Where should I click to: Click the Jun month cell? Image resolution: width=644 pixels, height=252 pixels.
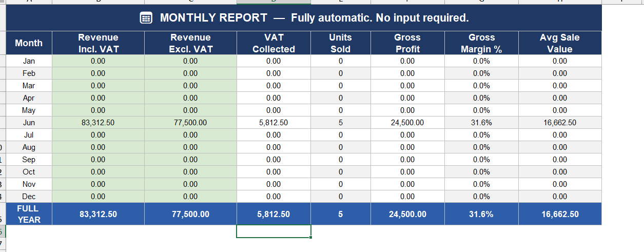(x=29, y=123)
